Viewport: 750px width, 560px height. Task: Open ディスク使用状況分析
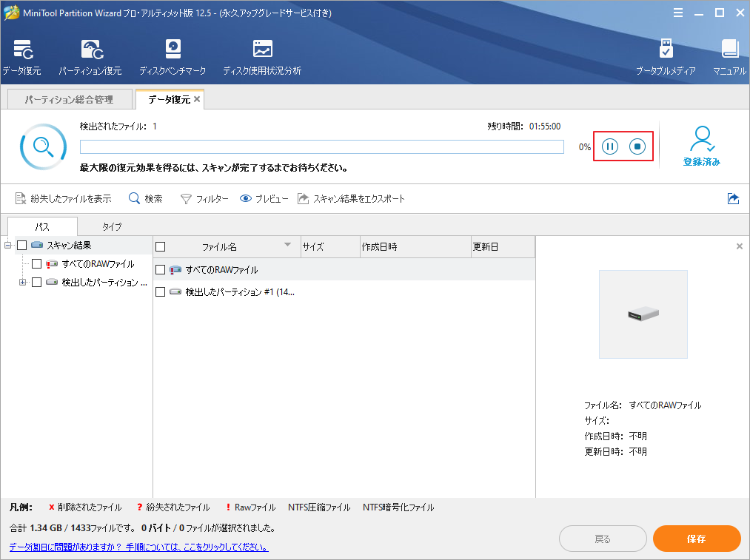pos(262,58)
